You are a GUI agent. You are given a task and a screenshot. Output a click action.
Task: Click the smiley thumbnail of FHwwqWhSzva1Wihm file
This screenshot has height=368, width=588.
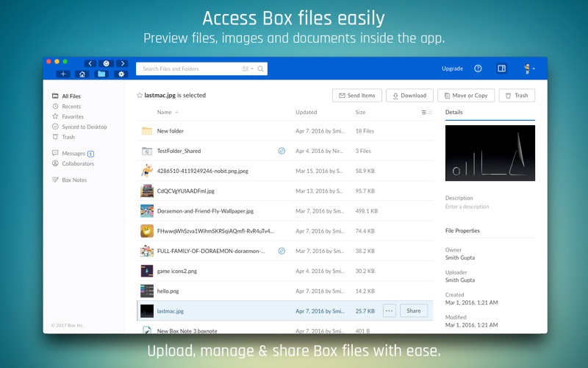(x=147, y=231)
